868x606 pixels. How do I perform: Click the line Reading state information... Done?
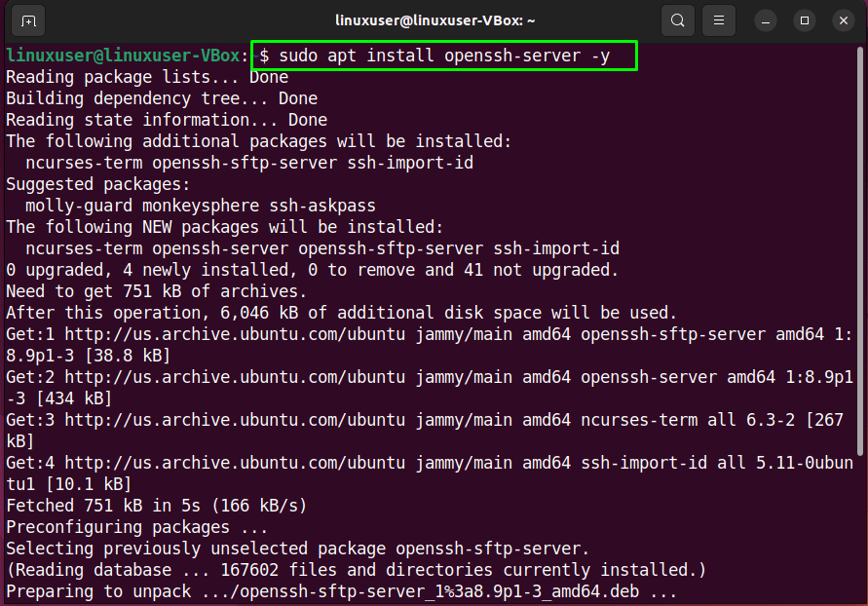tap(167, 120)
